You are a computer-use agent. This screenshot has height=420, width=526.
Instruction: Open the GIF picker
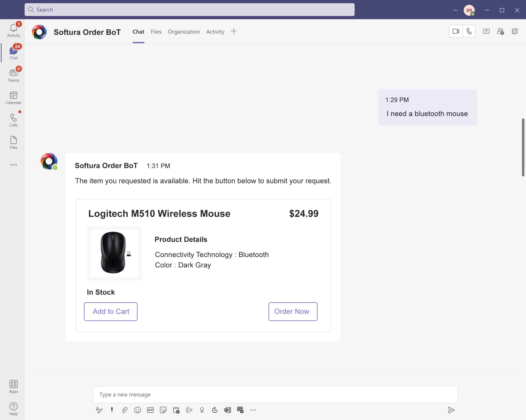tap(150, 410)
